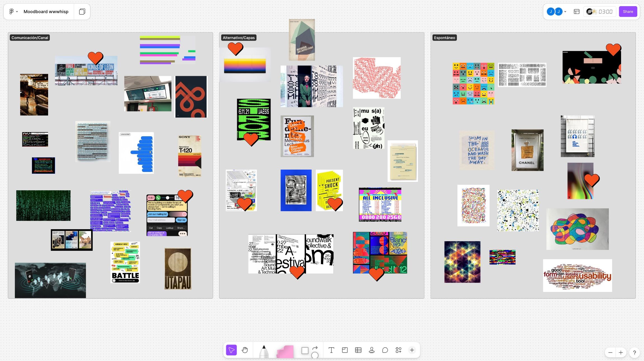Open the Figma main menu dropdown
Viewport: 644px width, 361px height.
(13, 11)
